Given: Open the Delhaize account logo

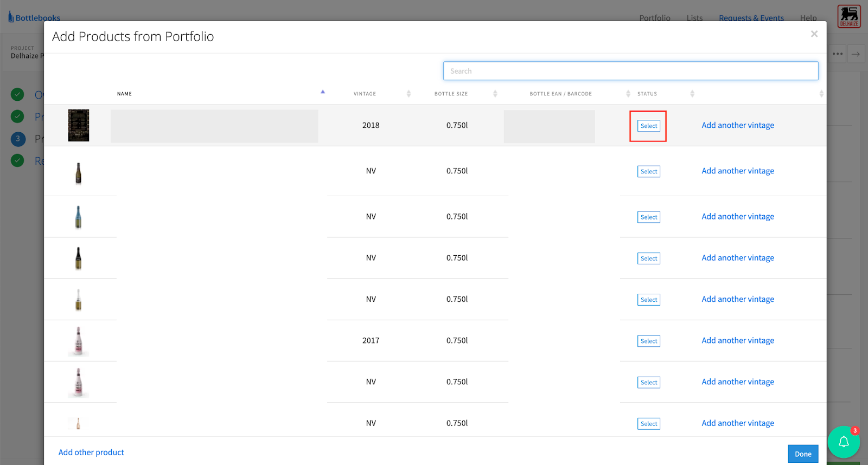Looking at the screenshot, I should click(849, 16).
